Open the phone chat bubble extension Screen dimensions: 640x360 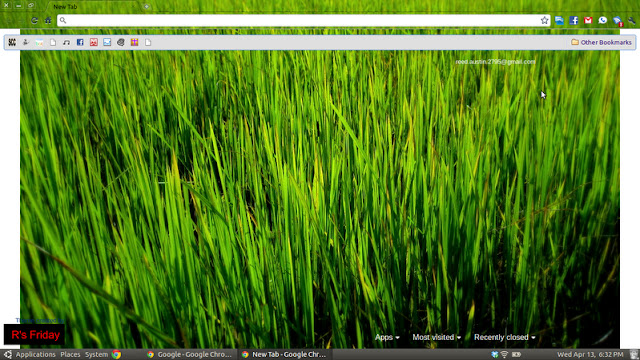point(602,20)
